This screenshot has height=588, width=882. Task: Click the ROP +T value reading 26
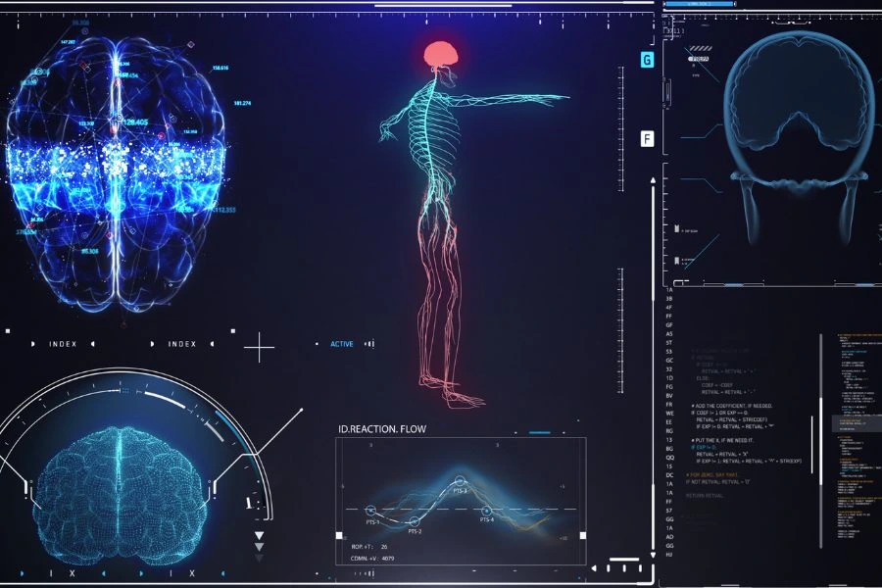point(383,547)
